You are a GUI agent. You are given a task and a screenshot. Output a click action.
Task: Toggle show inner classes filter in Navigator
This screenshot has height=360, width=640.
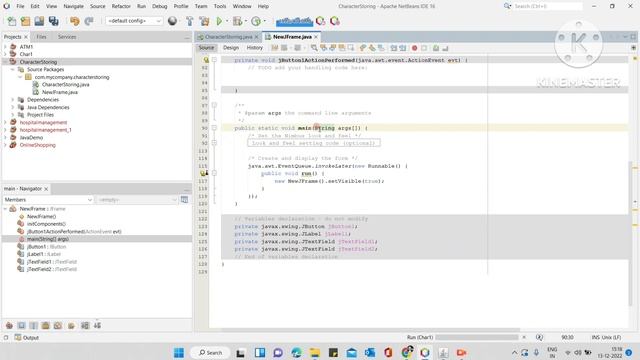(58, 326)
